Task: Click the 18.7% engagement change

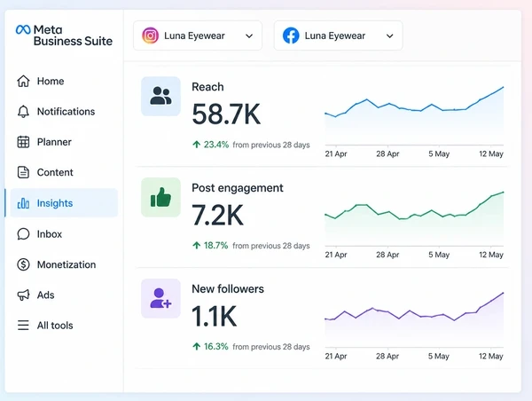Action: 215,245
